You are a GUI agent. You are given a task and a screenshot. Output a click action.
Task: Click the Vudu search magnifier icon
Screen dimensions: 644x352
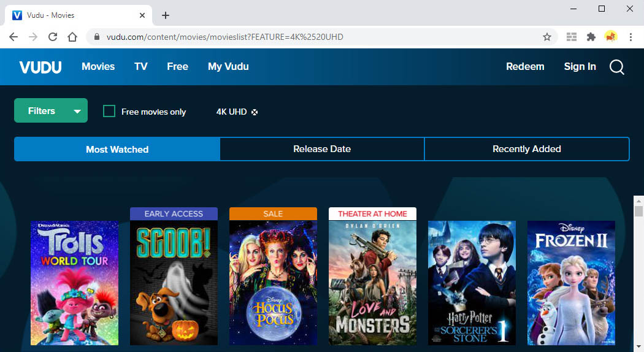616,67
